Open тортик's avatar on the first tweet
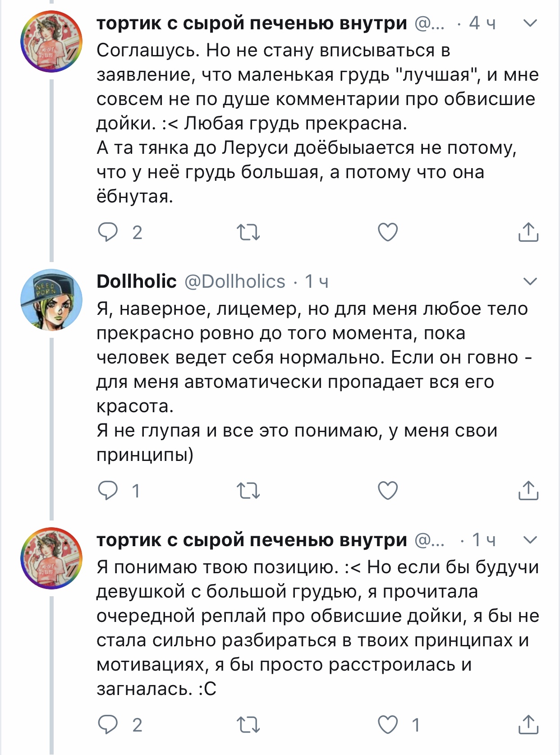The width and height of the screenshot is (560, 755). (51, 41)
